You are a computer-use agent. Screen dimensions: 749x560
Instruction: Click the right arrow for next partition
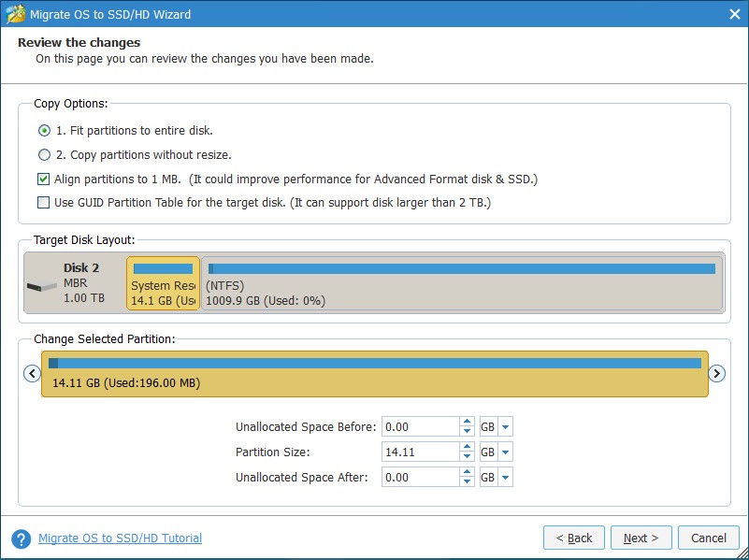point(717,374)
